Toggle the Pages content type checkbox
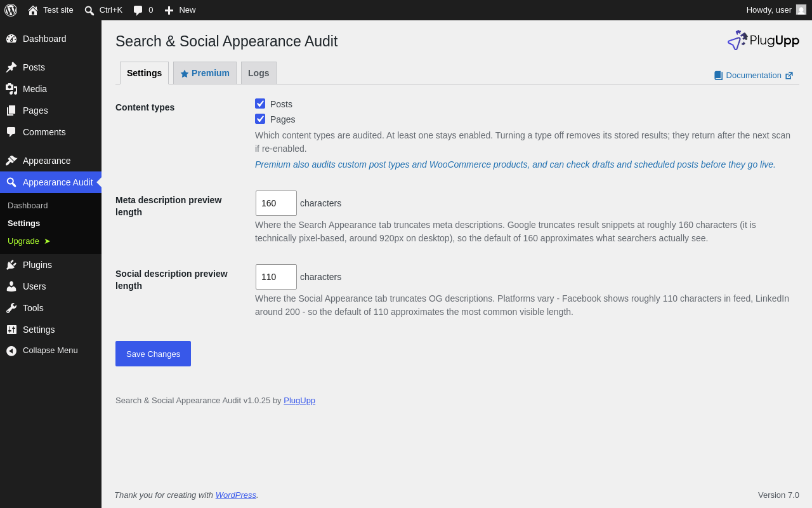Screen dimensions: 812x508 (x=260, y=119)
